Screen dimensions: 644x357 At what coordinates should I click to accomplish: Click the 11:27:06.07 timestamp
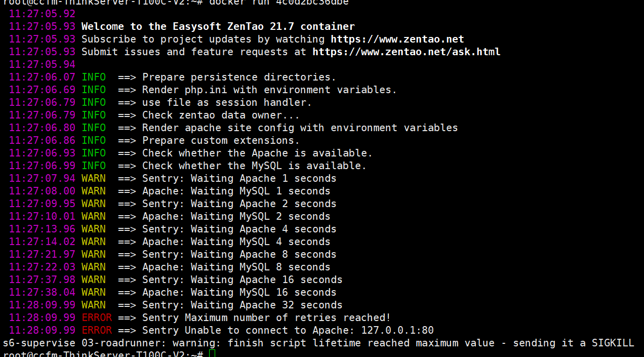coord(42,77)
